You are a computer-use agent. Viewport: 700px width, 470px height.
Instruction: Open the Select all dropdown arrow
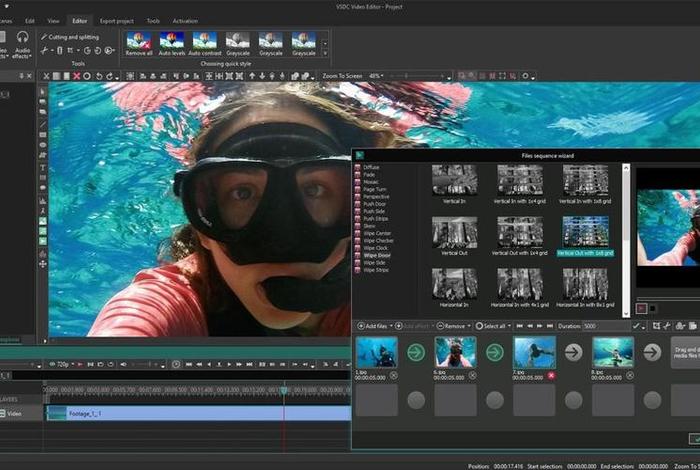point(509,326)
